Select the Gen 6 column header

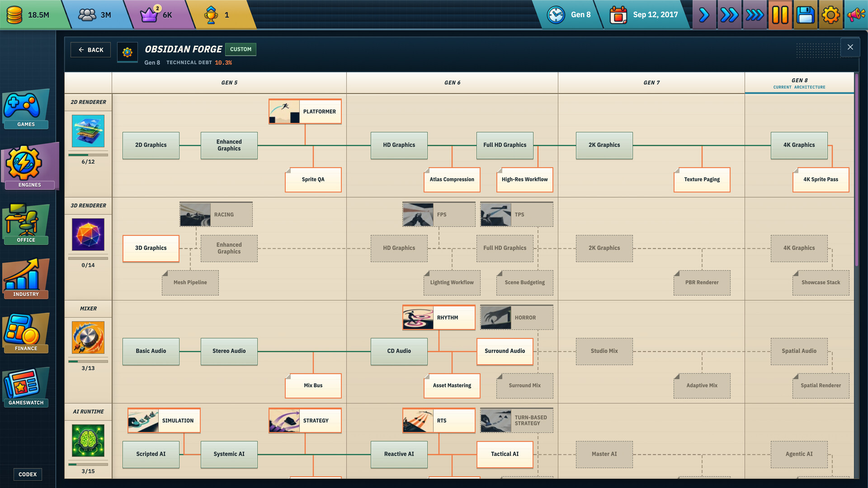pyautogui.click(x=452, y=83)
